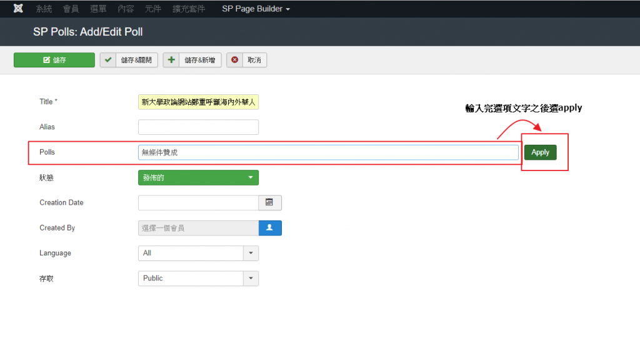This screenshot has height=364, width=640.
Task: Click the 儲存&關閉 save and close button
Action: tap(129, 60)
